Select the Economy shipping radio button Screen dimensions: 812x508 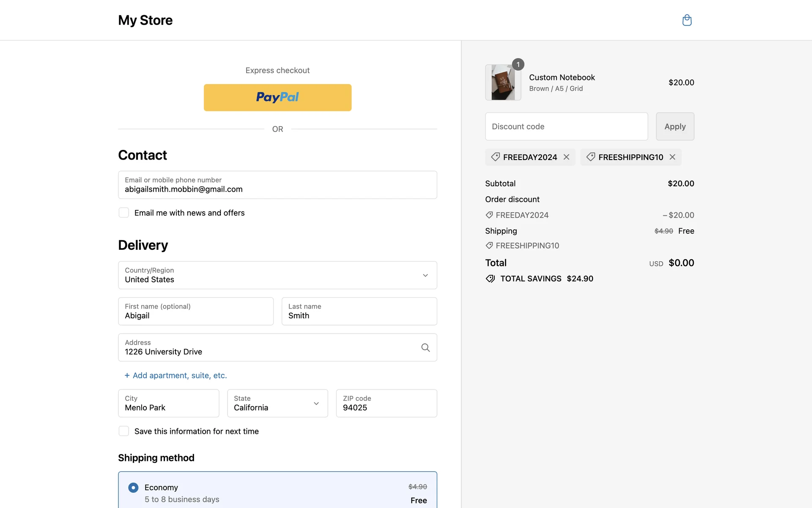click(x=133, y=488)
